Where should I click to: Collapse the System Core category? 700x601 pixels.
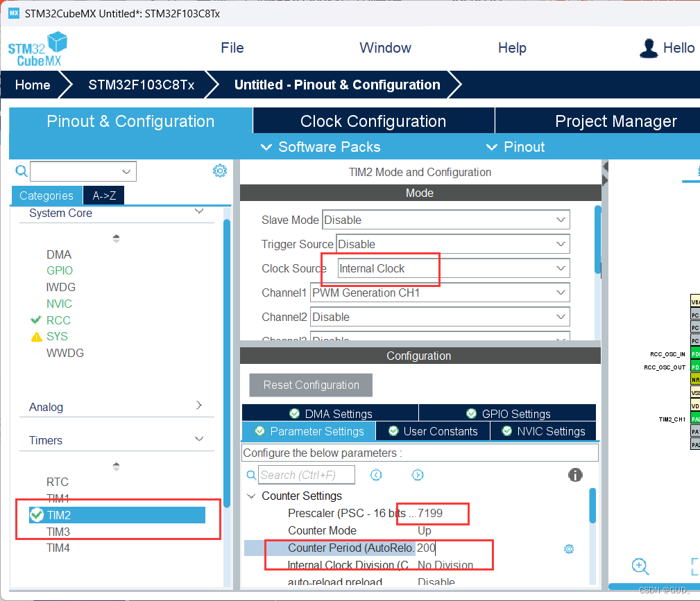coord(199,211)
